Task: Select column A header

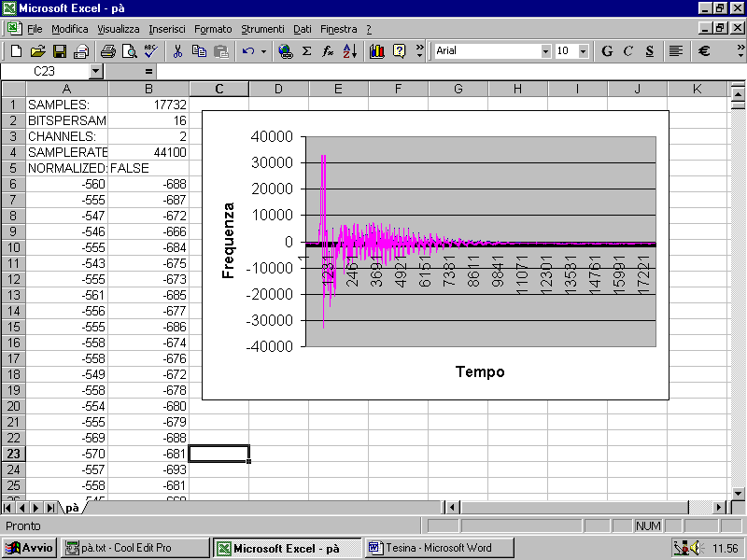Action: click(66, 89)
